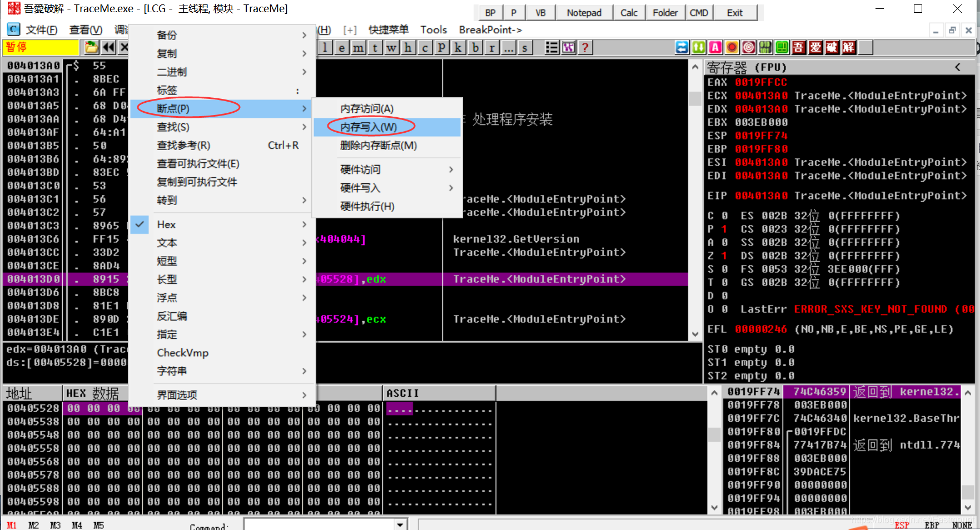Expand the 硬件访问 hardware access submenu
This screenshot has width=980, height=530.
pos(387,169)
